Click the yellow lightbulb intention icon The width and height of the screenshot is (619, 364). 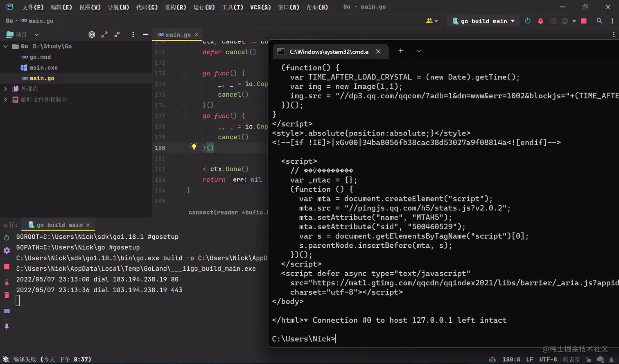(x=194, y=147)
